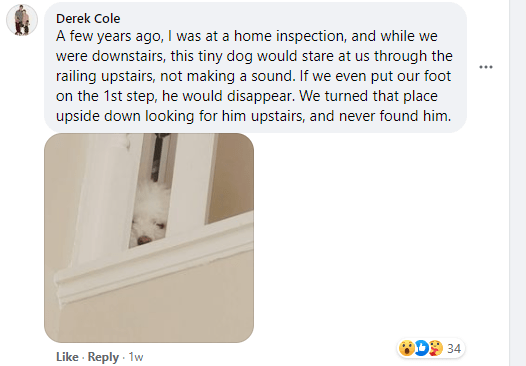Click the blue thumbs-up reaction icon
This screenshot has height=366, width=526.
pos(421,348)
